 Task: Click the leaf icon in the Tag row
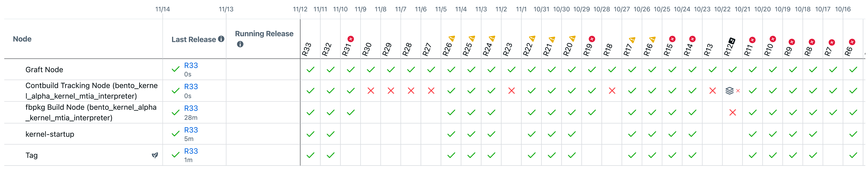tap(155, 155)
